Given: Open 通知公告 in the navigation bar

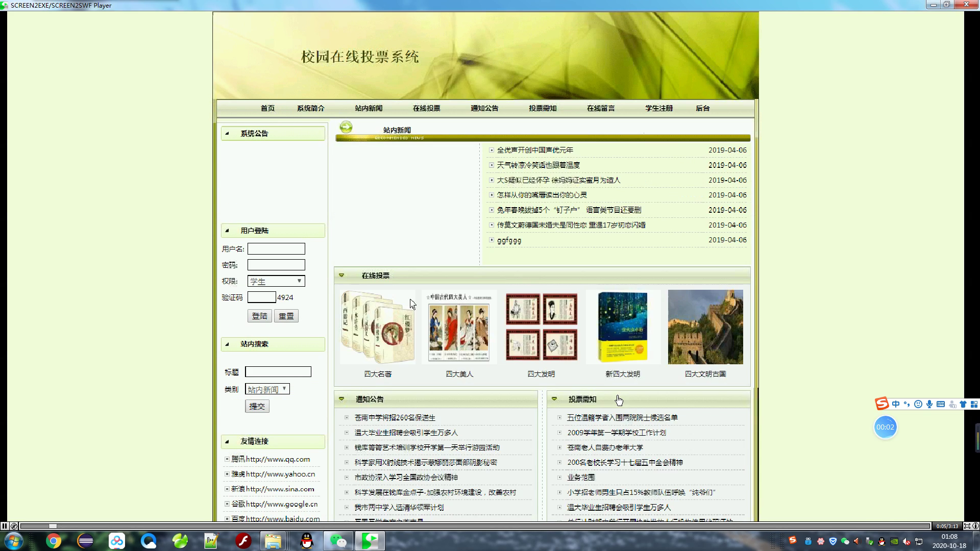Looking at the screenshot, I should coord(484,108).
